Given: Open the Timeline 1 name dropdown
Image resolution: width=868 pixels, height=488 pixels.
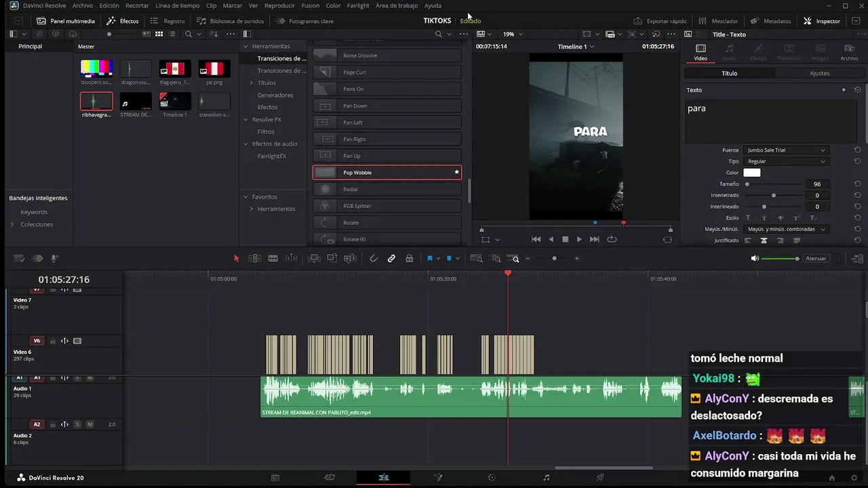Looking at the screenshot, I should 576,47.
